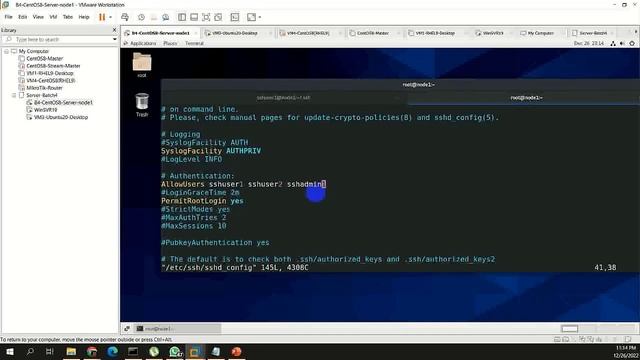The width and height of the screenshot is (640, 360).
Task: Open the View menu
Action: coord(38,17)
